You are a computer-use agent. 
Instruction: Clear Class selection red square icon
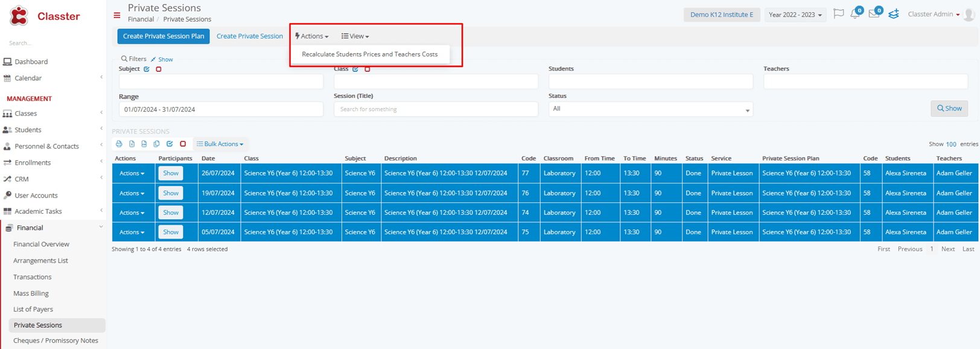367,69
